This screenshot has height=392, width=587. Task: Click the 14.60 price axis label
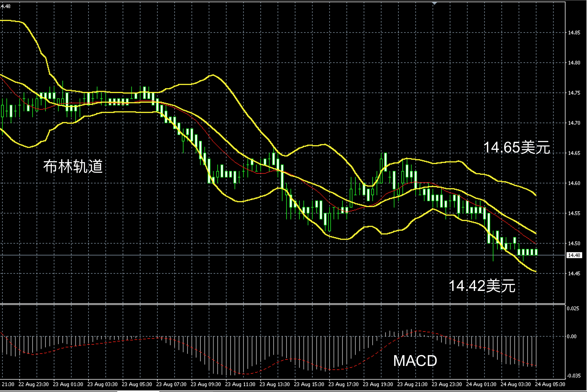tap(574, 183)
